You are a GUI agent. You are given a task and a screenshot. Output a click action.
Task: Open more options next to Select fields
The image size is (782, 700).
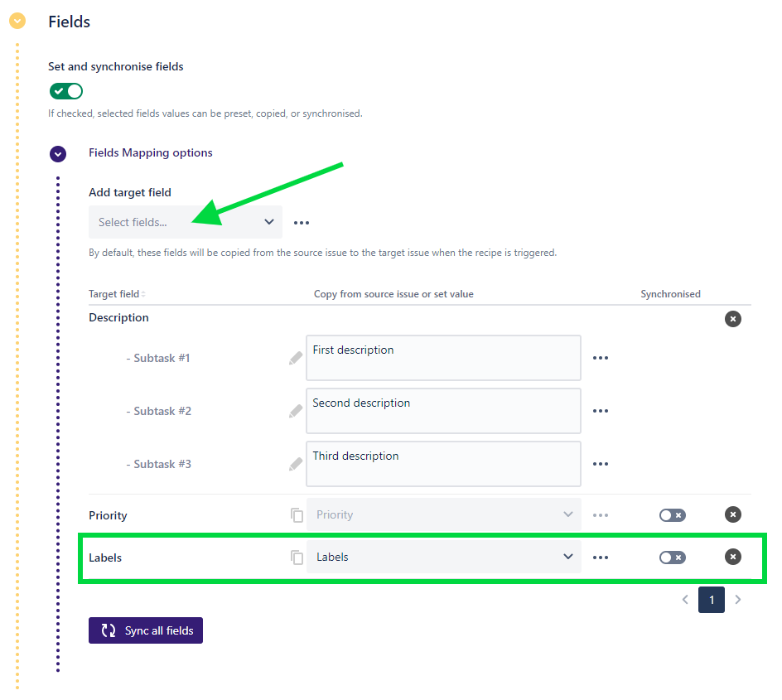point(302,223)
